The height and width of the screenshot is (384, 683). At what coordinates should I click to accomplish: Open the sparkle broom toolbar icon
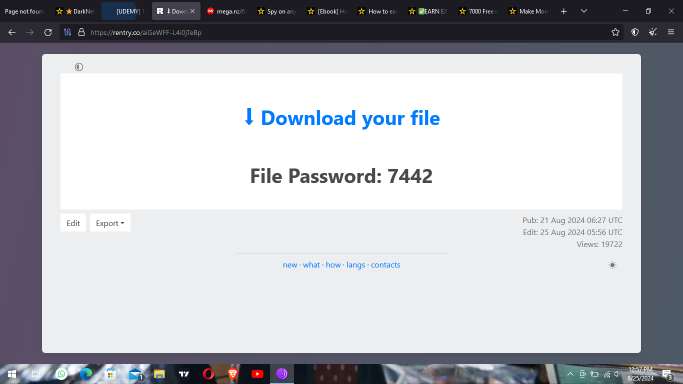[653, 32]
